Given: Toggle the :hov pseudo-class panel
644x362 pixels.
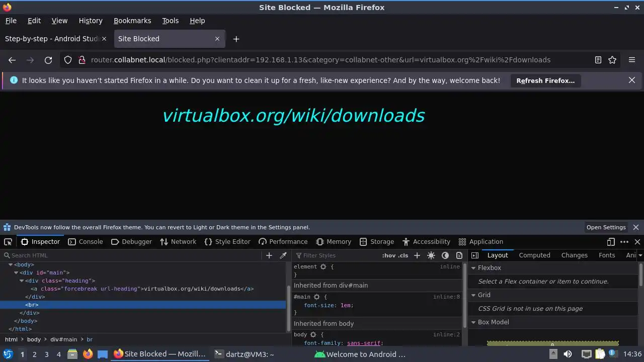Looking at the screenshot, I should tap(388, 255).
